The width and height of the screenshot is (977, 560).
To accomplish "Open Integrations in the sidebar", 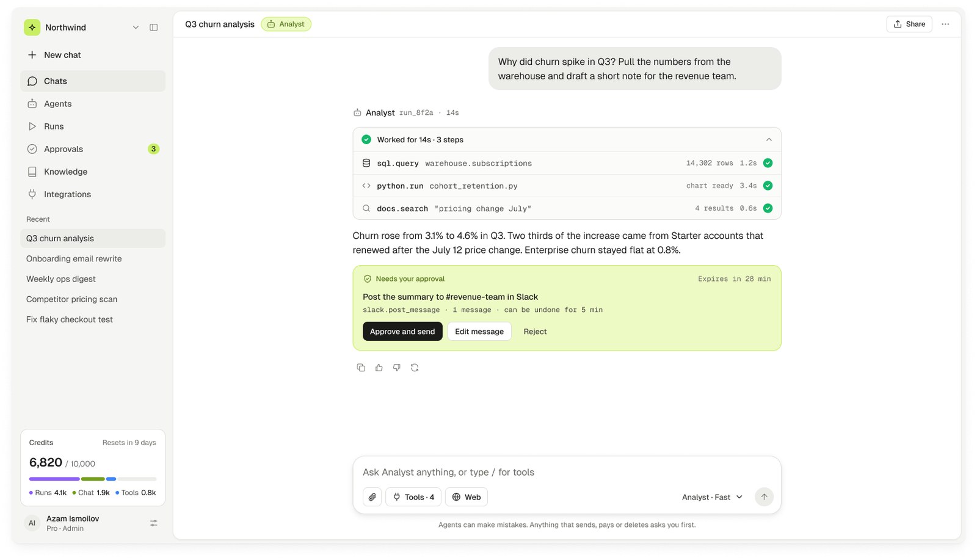I will pyautogui.click(x=93, y=194).
